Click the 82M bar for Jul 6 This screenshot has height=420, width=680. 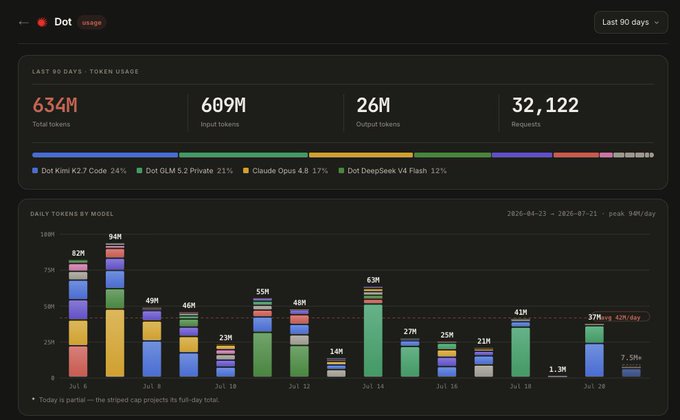tap(78, 318)
